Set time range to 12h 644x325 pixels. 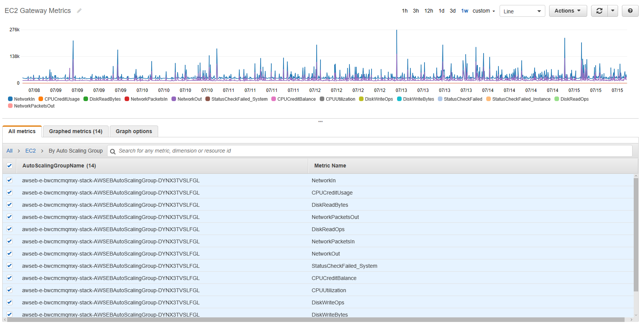tap(429, 11)
